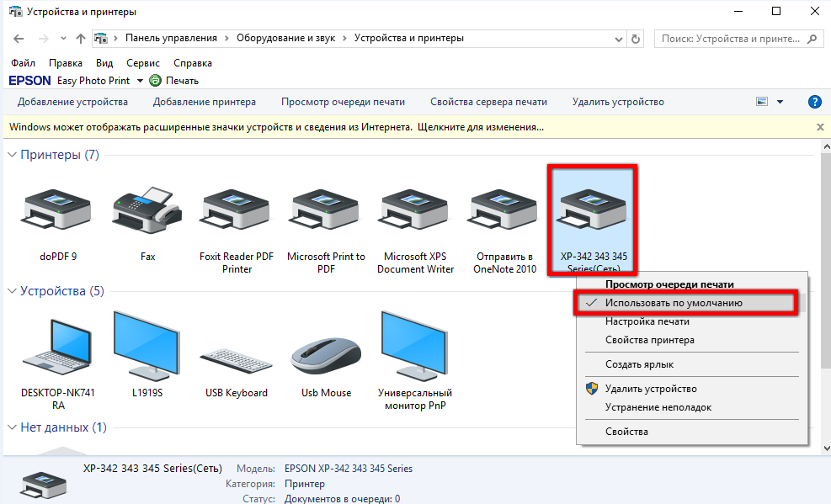Select the DESKTOP-NK741RA laptop icon
831x504 pixels.
58,347
